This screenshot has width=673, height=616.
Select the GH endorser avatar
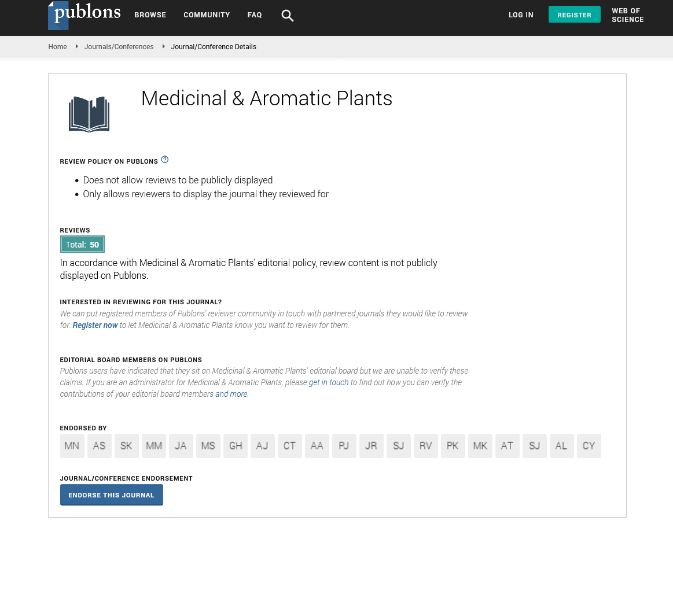[x=236, y=446]
